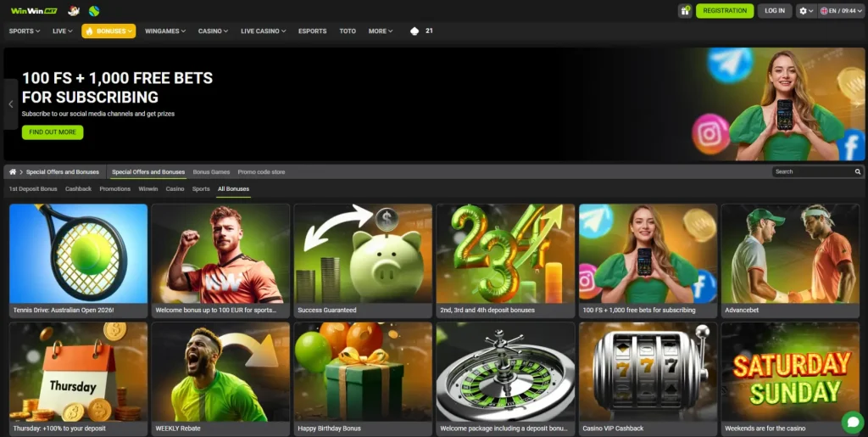Expand the BONUSES menu
868x437 pixels.
(x=108, y=31)
